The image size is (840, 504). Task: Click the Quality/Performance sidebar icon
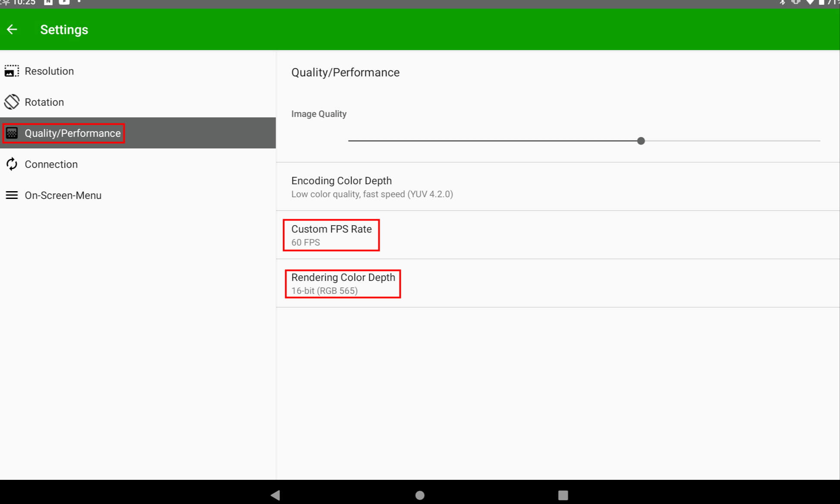click(12, 133)
